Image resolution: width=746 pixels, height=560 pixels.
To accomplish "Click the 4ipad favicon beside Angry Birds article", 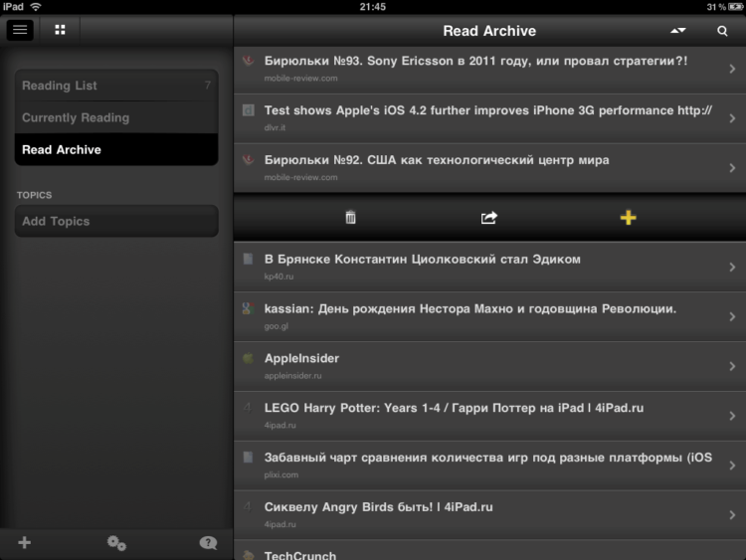I will coord(248,506).
